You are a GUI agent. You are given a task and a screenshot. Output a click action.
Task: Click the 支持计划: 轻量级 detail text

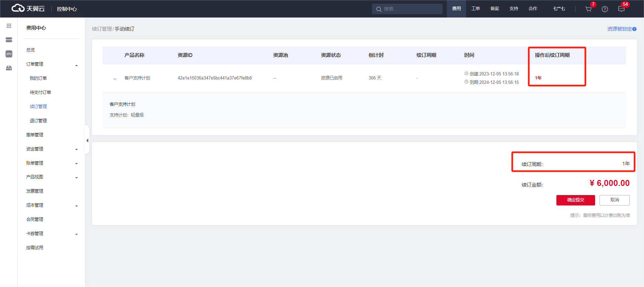tap(127, 115)
